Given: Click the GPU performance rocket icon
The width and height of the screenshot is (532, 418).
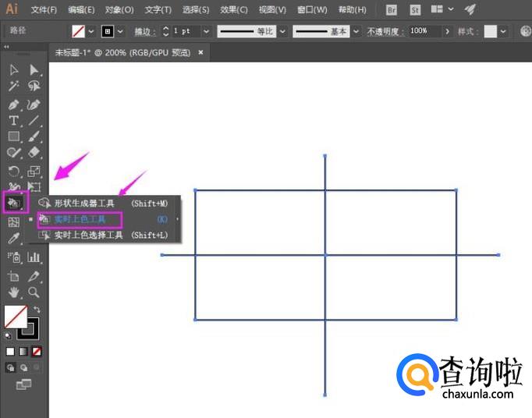Looking at the screenshot, I should [x=470, y=9].
